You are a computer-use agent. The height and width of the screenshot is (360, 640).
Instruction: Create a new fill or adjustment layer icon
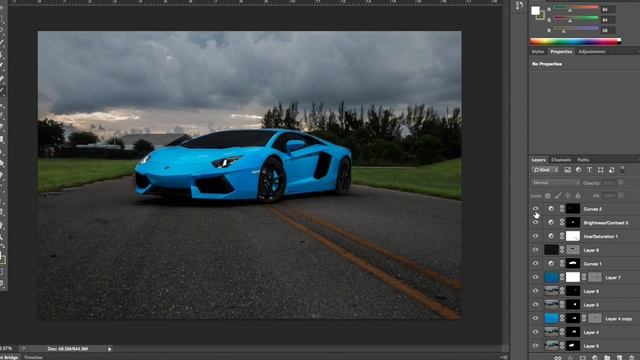point(595,358)
